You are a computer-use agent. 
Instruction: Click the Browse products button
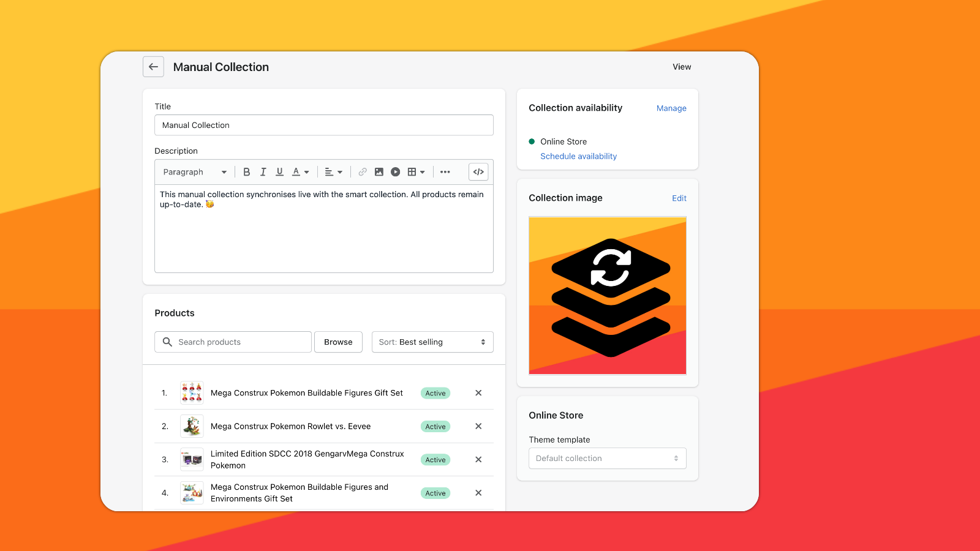[338, 342]
